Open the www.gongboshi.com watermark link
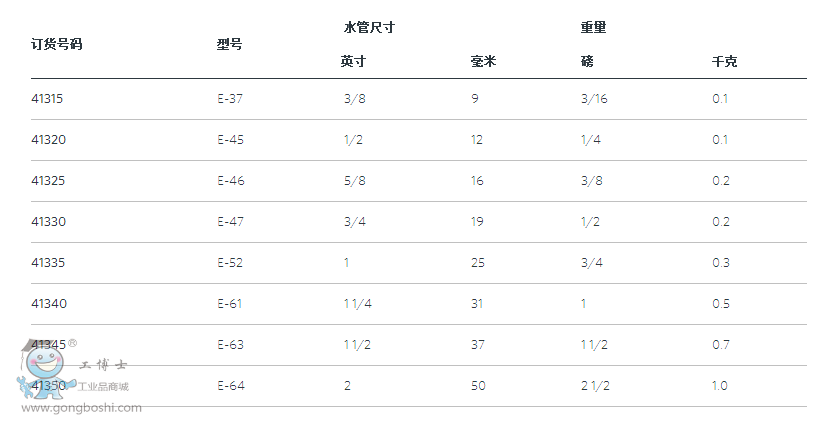Viewport: 826px width, 427px height. (81, 408)
